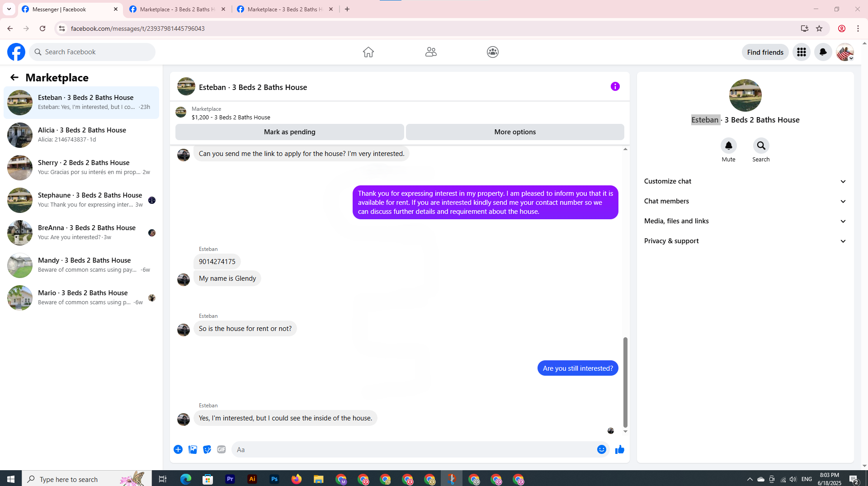Open the Windows notification center
The image size is (868, 486).
tap(854, 479)
